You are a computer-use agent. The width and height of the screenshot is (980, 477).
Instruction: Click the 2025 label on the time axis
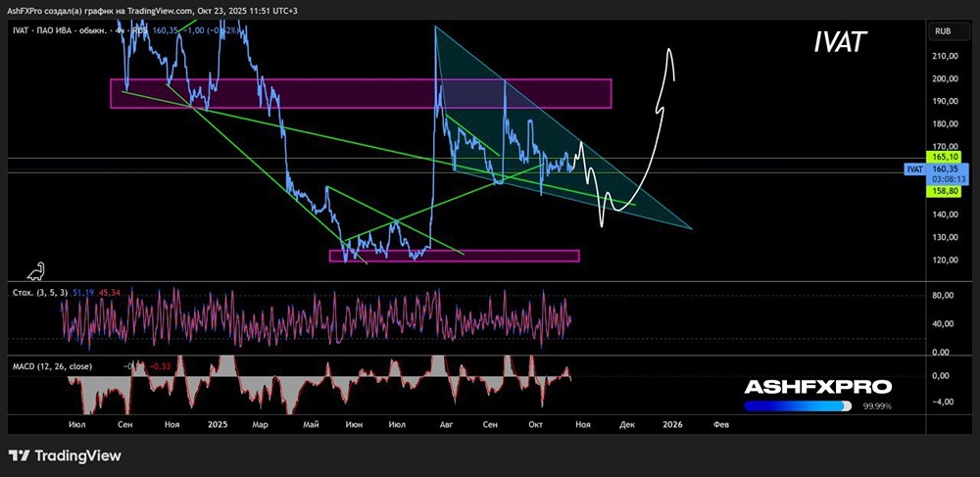coord(218,424)
